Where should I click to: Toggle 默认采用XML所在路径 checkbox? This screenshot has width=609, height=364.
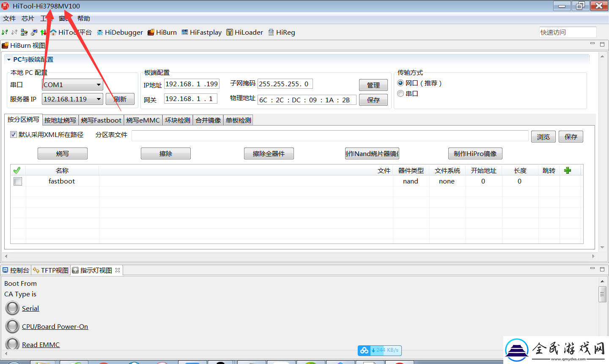pyautogui.click(x=14, y=134)
